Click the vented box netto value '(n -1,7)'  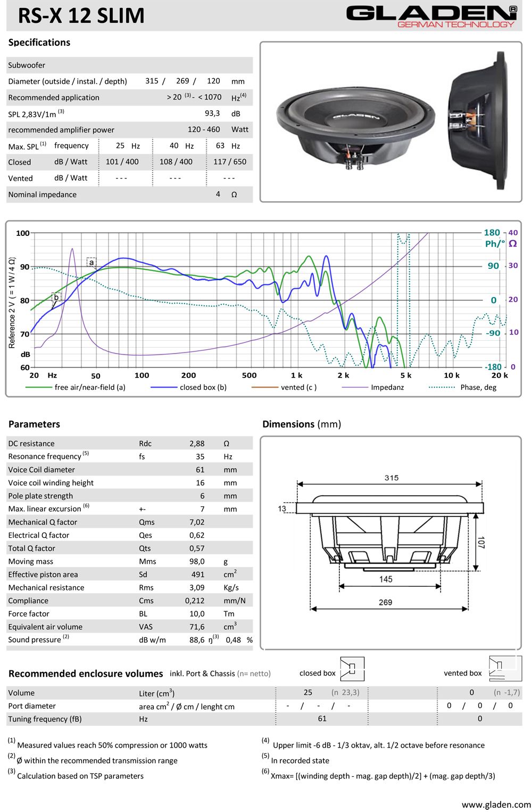click(x=507, y=693)
